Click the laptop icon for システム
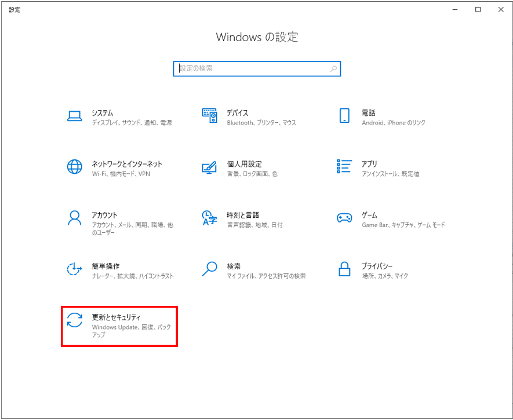Screen dimensions: 513x420 tap(75, 116)
